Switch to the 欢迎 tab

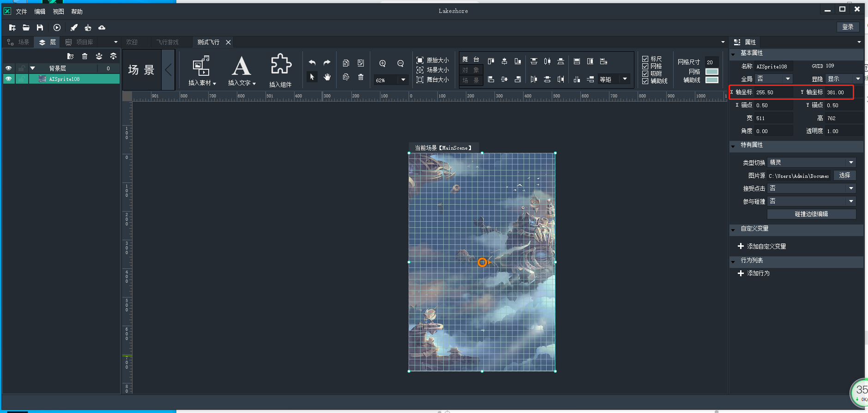coord(132,42)
